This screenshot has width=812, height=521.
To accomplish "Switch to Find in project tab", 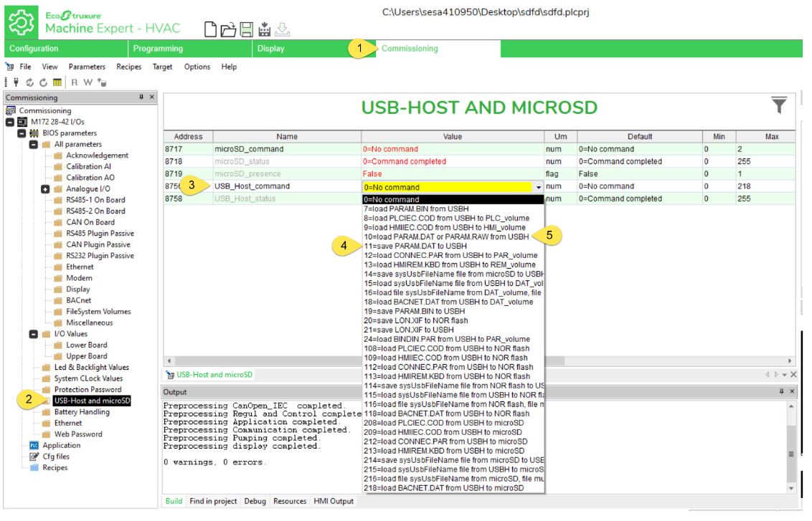I will (213, 501).
